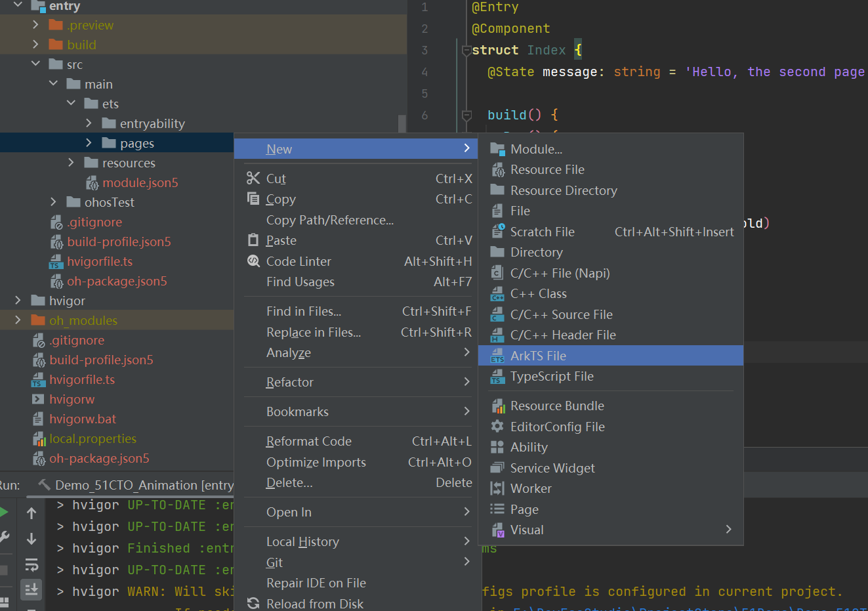The height and width of the screenshot is (611, 868).
Task: Toggle scroll to end icon in Run panel
Action: 31,589
